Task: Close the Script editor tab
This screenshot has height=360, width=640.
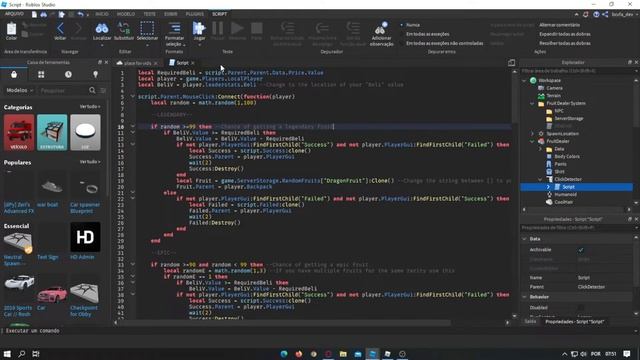Action: click(x=193, y=63)
